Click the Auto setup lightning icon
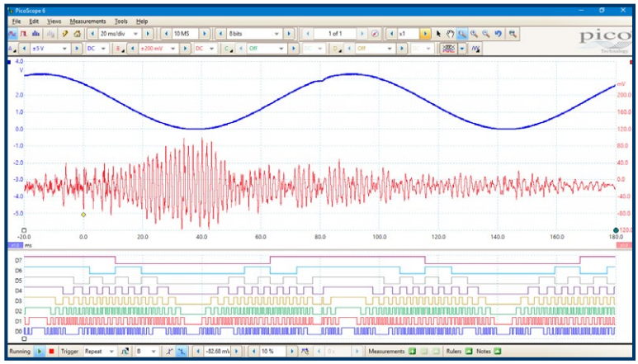 [x=64, y=34]
